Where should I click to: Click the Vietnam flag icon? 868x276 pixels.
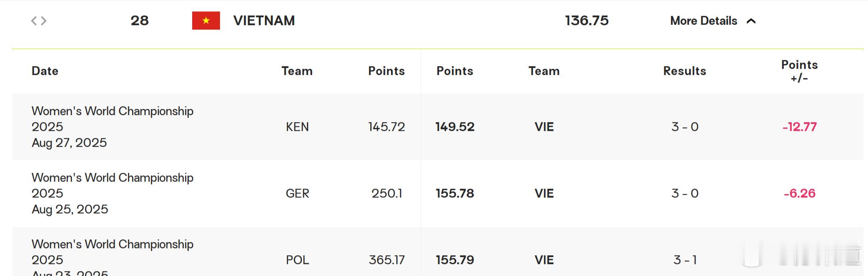(x=206, y=21)
